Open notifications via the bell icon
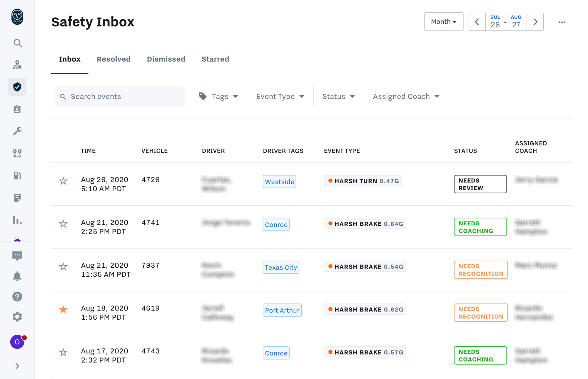 18,276
